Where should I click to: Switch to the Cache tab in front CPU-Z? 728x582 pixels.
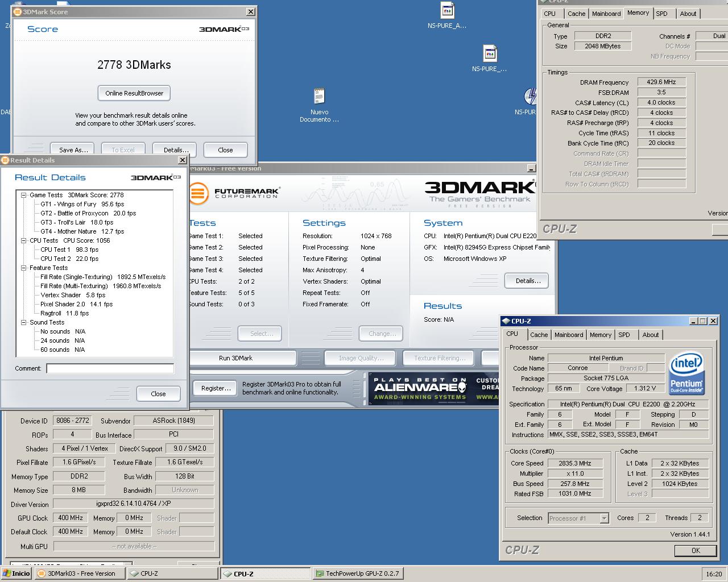(x=539, y=335)
